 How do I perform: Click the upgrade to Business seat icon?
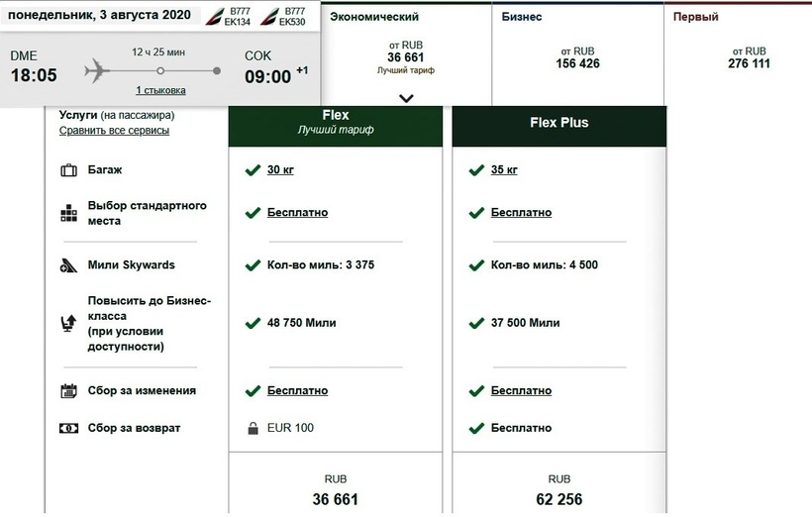coord(68,321)
